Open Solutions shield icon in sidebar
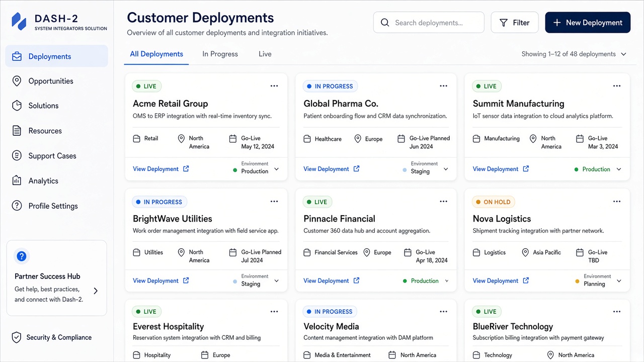 [17, 106]
